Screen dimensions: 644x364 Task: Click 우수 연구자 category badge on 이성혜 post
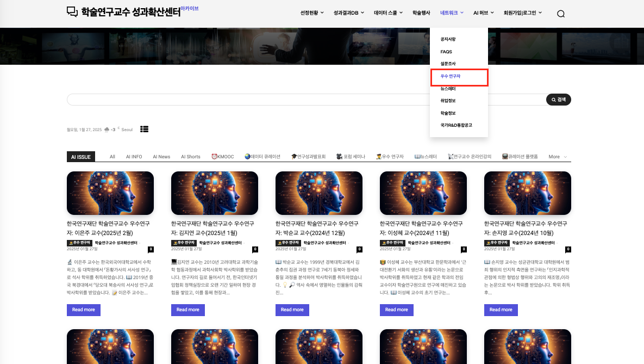coord(392,243)
